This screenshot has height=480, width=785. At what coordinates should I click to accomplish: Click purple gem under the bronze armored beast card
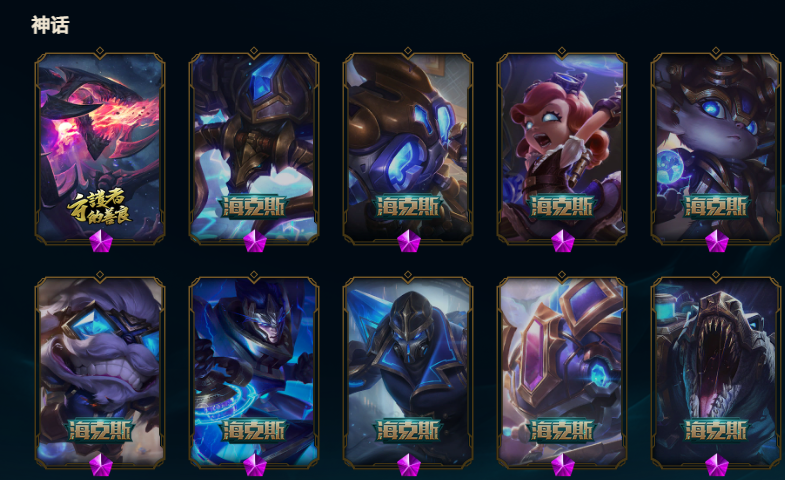pos(409,241)
